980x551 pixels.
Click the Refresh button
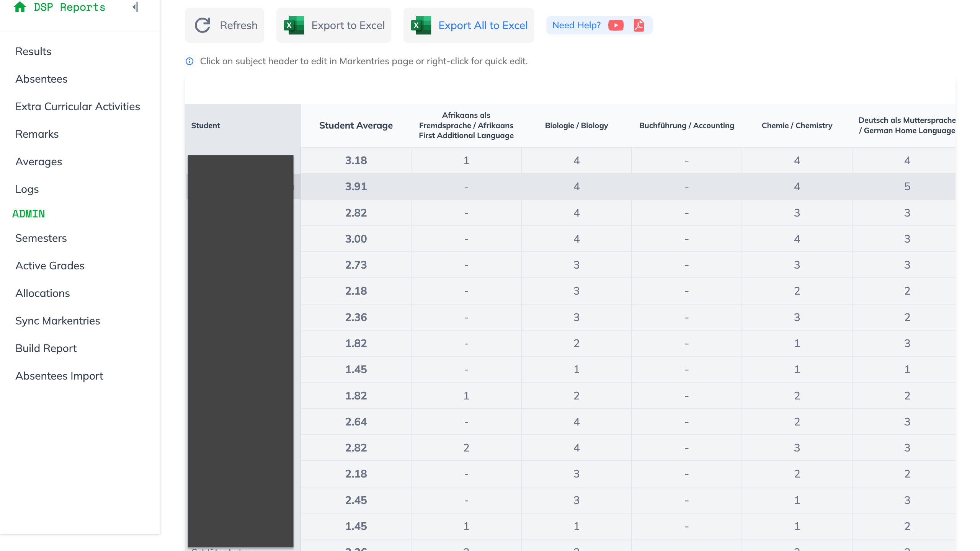pyautogui.click(x=224, y=25)
